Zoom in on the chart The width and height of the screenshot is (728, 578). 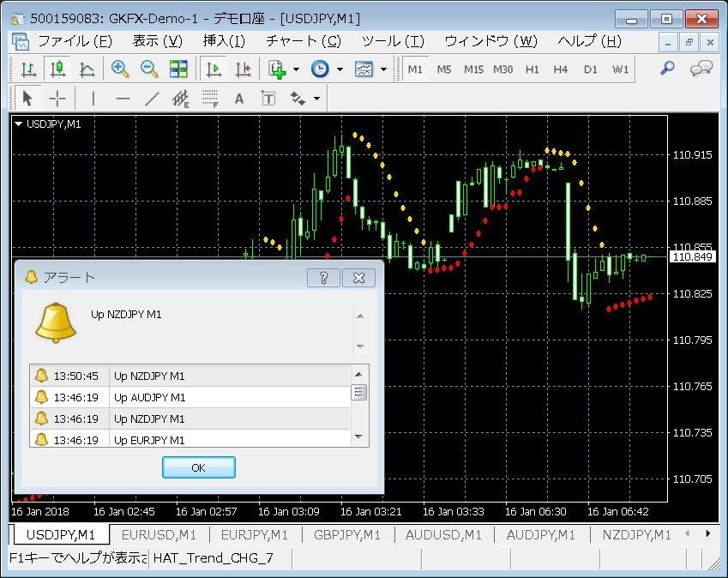coord(120,69)
